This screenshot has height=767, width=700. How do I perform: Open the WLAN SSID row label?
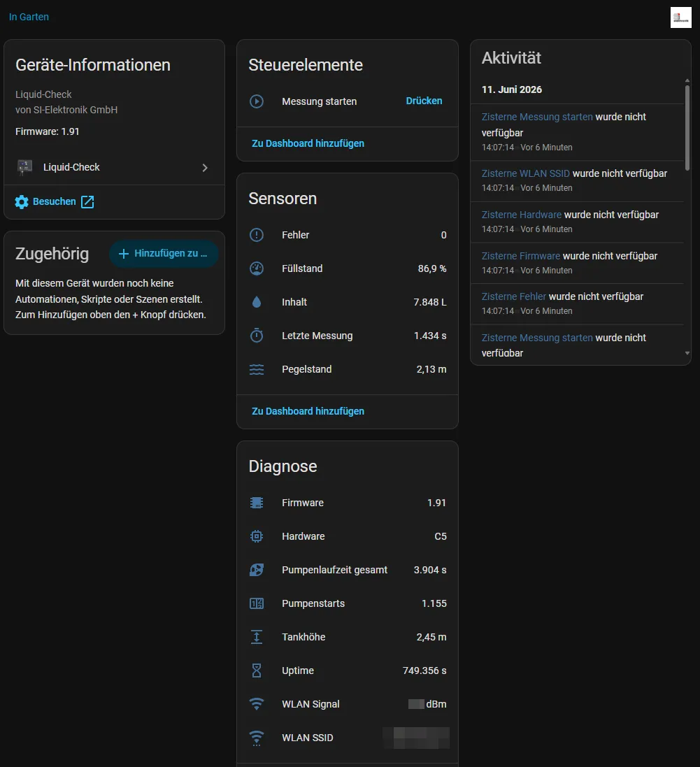click(x=307, y=738)
